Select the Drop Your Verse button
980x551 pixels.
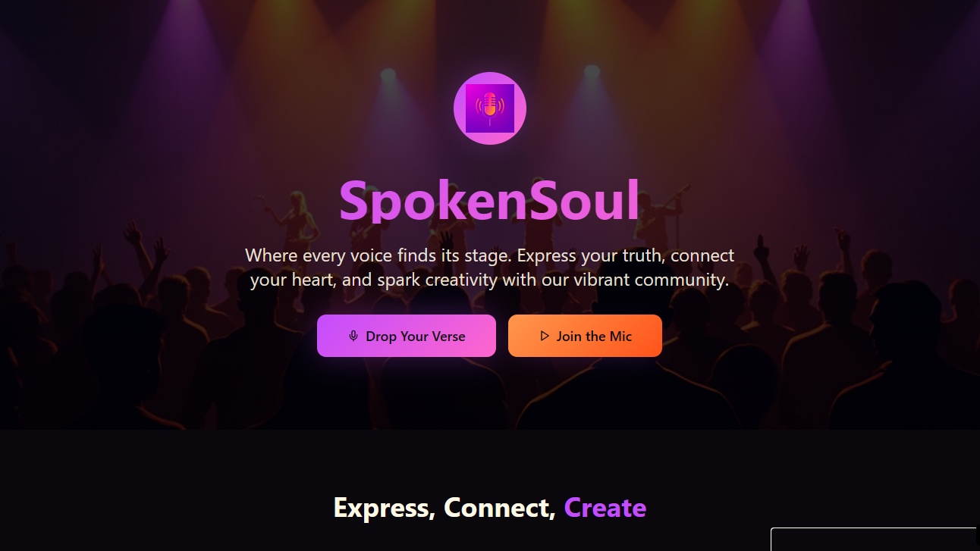(x=407, y=336)
